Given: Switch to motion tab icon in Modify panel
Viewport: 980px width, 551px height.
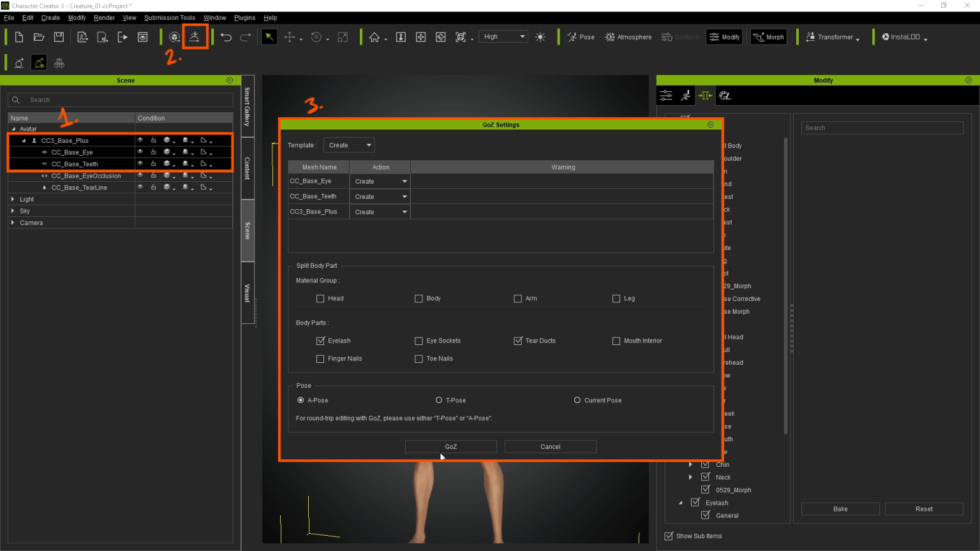Looking at the screenshot, I should click(x=686, y=96).
